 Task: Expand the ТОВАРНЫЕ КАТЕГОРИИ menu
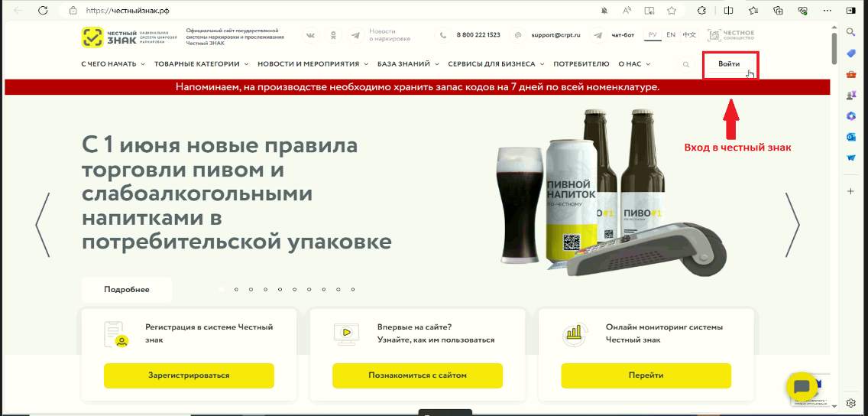click(x=201, y=64)
